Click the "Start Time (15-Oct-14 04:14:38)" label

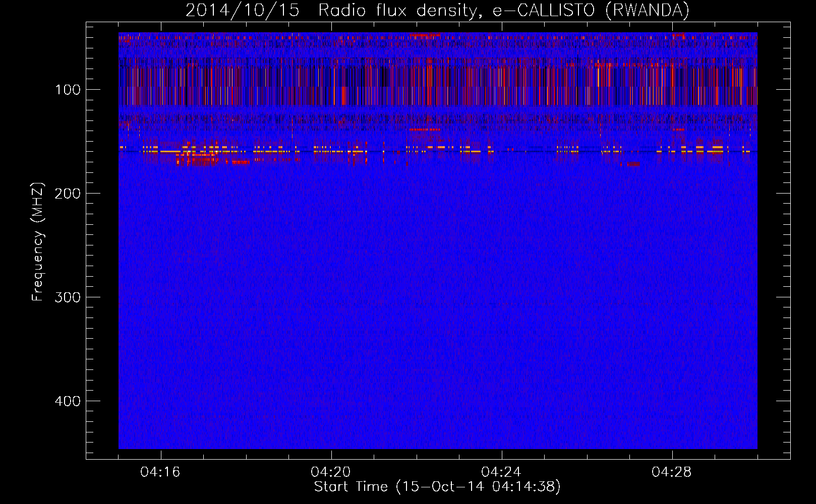437,487
